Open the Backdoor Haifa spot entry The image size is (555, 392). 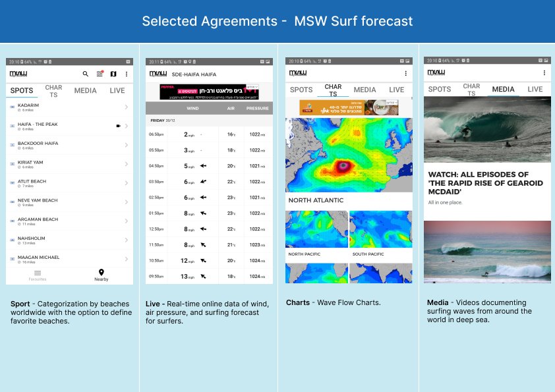point(70,145)
